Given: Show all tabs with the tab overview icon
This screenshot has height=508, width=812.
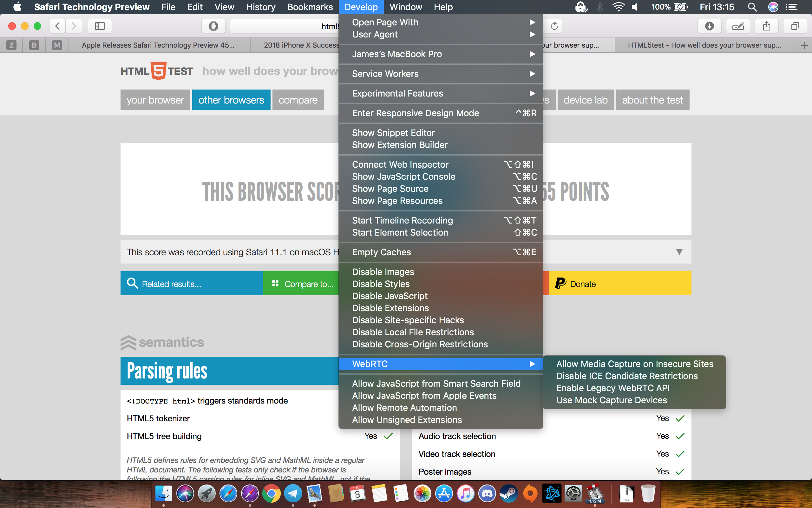Looking at the screenshot, I should [x=795, y=26].
